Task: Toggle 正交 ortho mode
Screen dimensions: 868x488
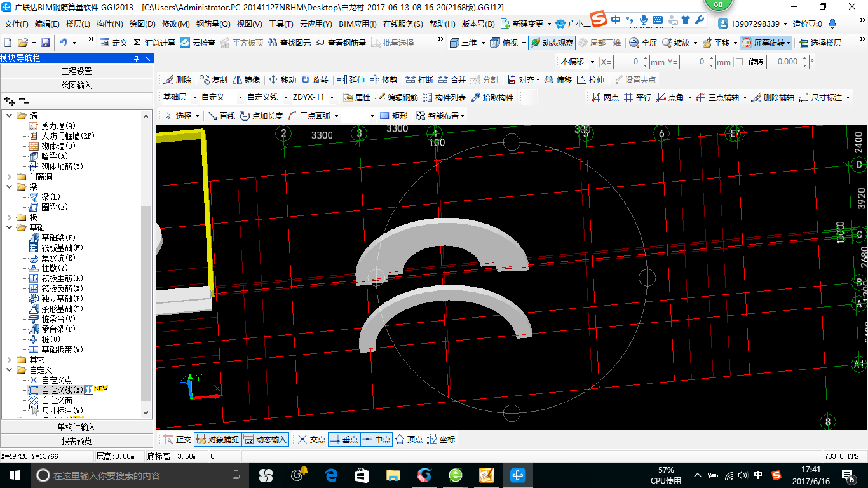Action: [177, 439]
